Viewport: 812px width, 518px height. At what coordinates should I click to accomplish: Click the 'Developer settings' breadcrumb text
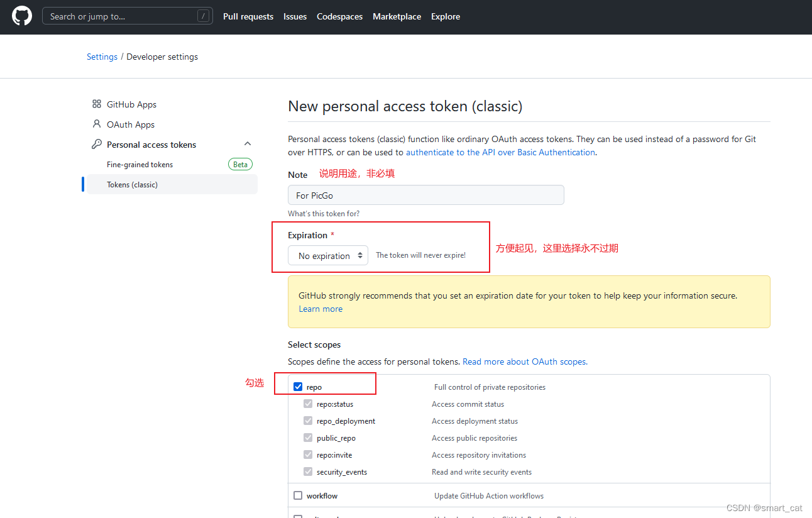point(162,57)
